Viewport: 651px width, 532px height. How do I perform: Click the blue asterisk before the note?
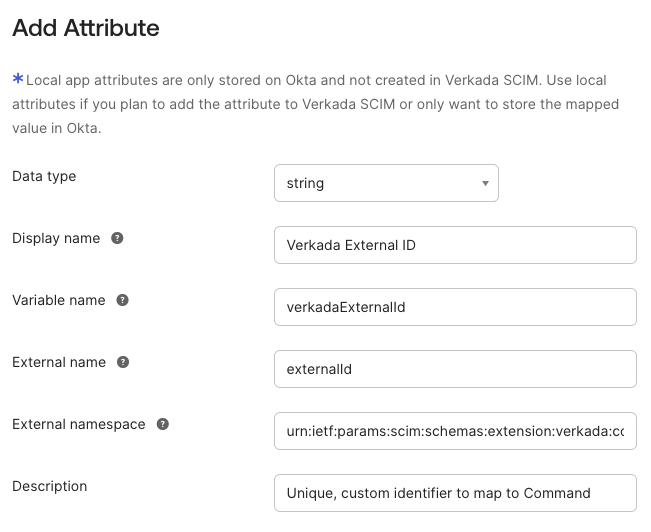click(x=17, y=80)
